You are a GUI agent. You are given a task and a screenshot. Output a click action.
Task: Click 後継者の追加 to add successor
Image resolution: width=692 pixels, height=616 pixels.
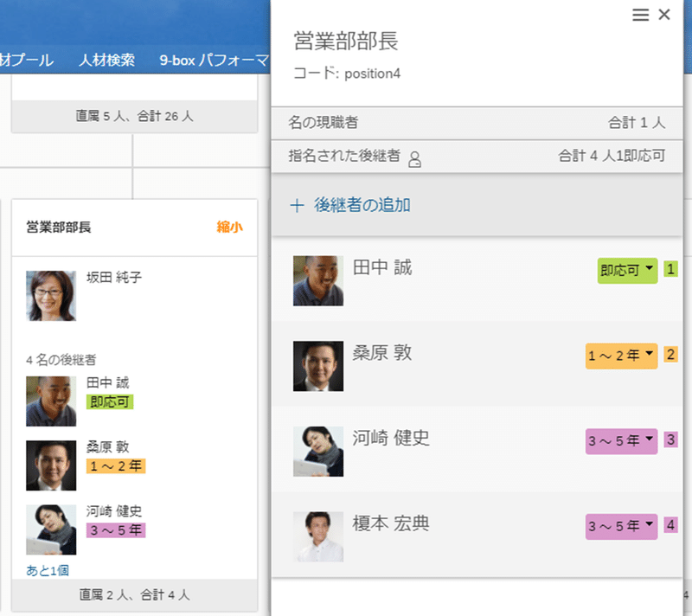click(x=362, y=205)
